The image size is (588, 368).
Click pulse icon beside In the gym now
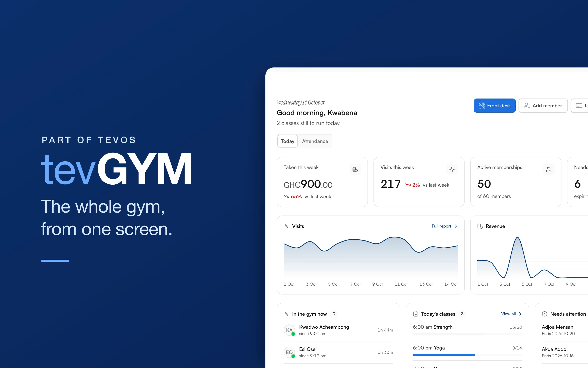pyautogui.click(x=286, y=314)
